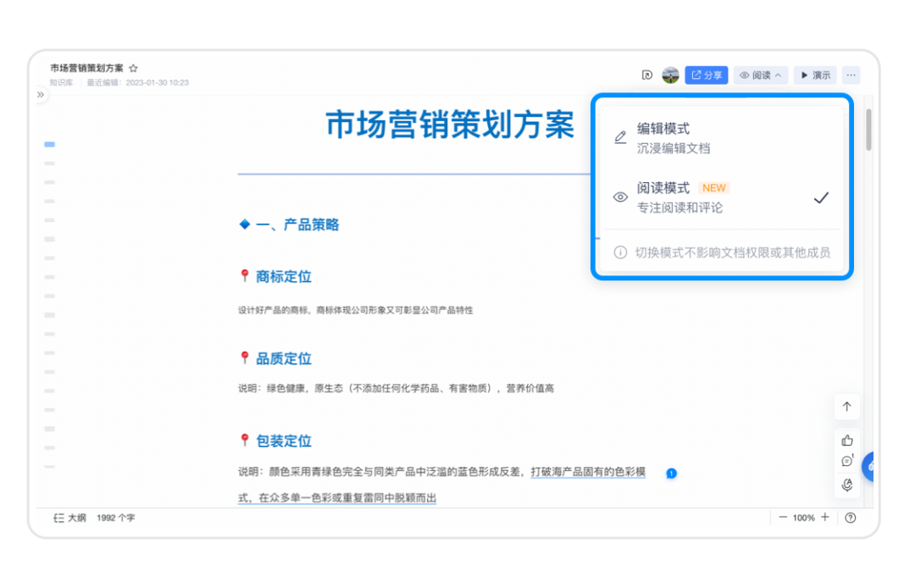Star the document title to favorite it
The image size is (915, 588).
tap(134, 67)
